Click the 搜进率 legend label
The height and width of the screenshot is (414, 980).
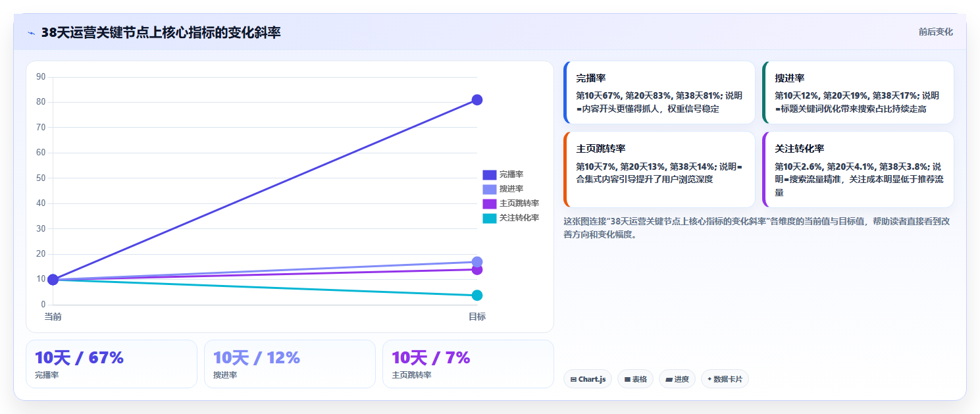[511, 189]
